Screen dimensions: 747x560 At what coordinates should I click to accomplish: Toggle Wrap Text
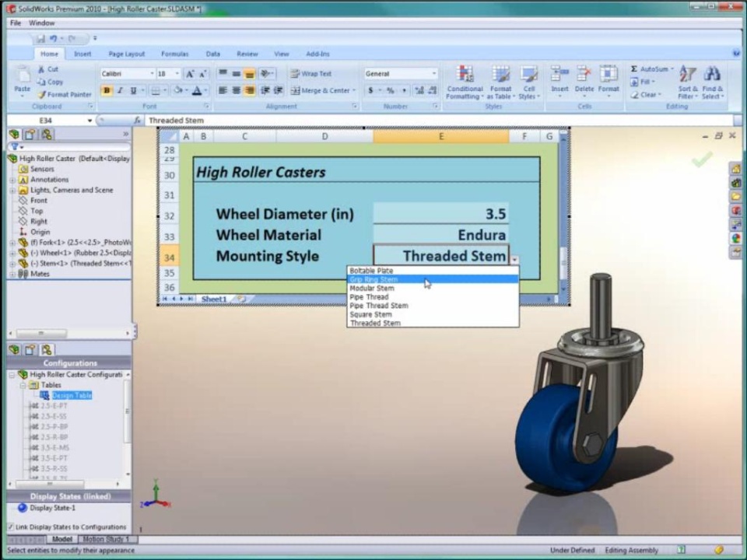point(311,74)
